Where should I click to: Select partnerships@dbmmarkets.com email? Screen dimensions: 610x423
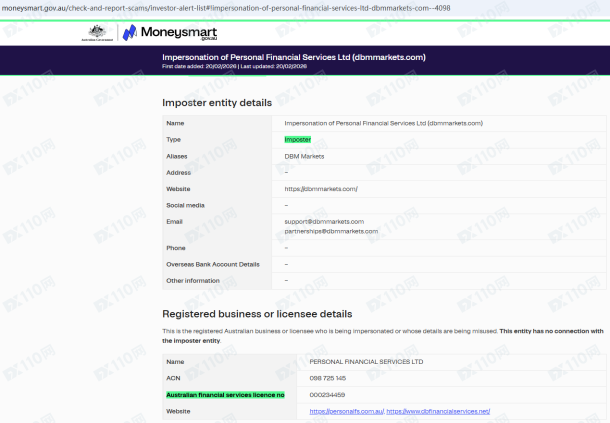(x=331, y=232)
